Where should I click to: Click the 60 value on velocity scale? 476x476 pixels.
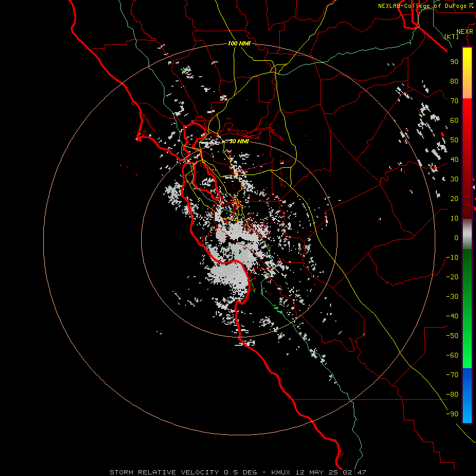coord(454,120)
